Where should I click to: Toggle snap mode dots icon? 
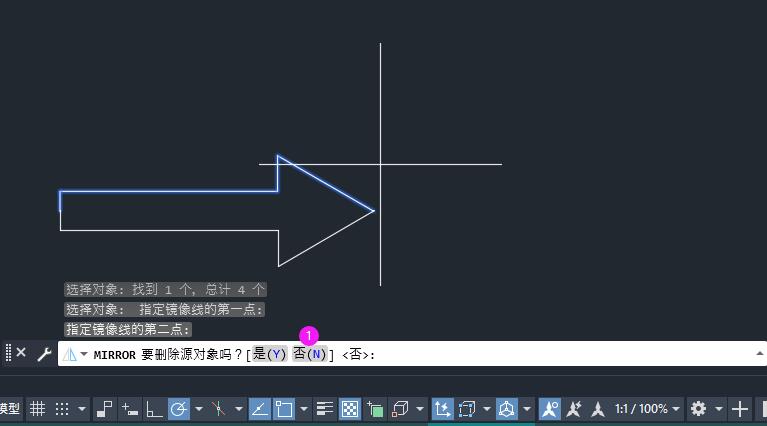[x=62, y=409]
